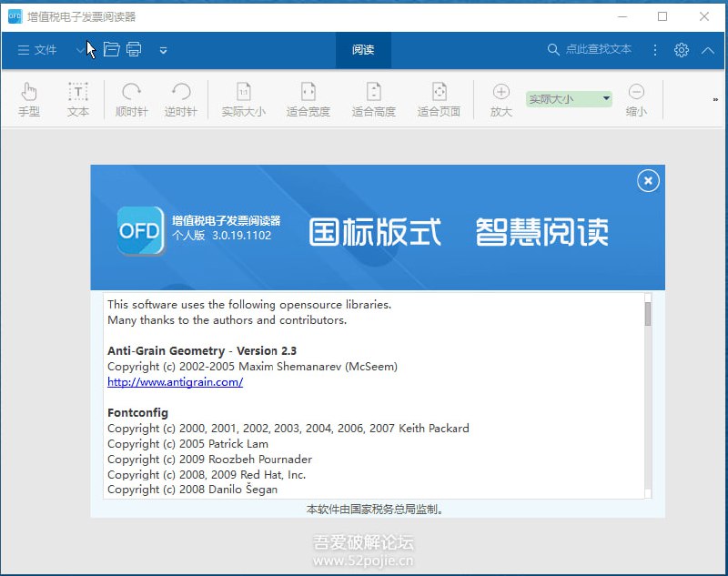Screen dimensions: 728x576
Task: Switch to the 阅读 (Read) tab
Action: coord(363,51)
